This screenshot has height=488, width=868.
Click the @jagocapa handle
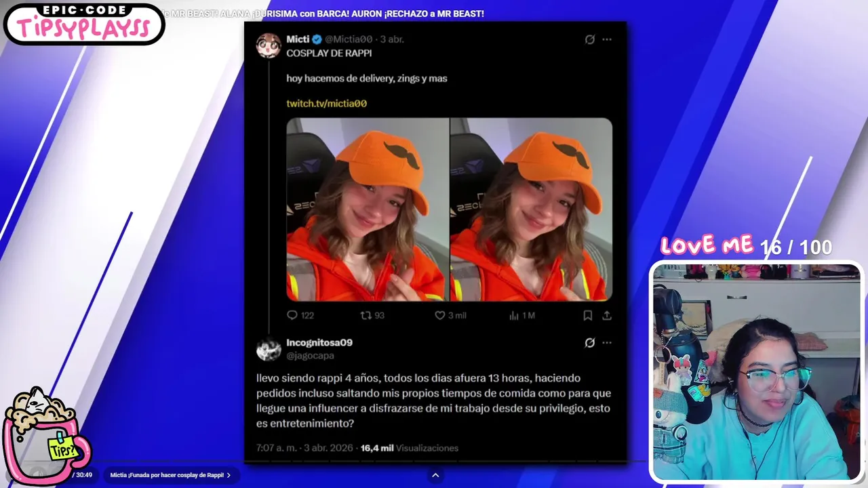coord(310,356)
